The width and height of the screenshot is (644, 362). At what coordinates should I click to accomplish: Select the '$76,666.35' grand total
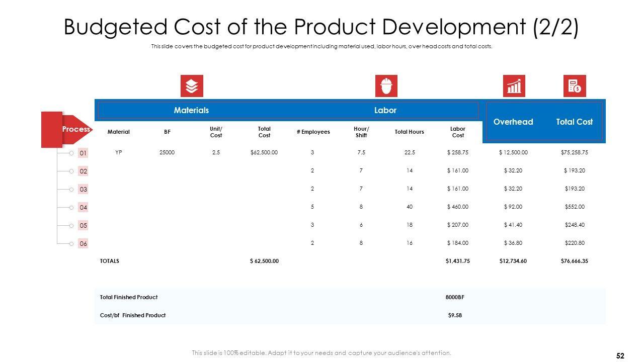(574, 261)
